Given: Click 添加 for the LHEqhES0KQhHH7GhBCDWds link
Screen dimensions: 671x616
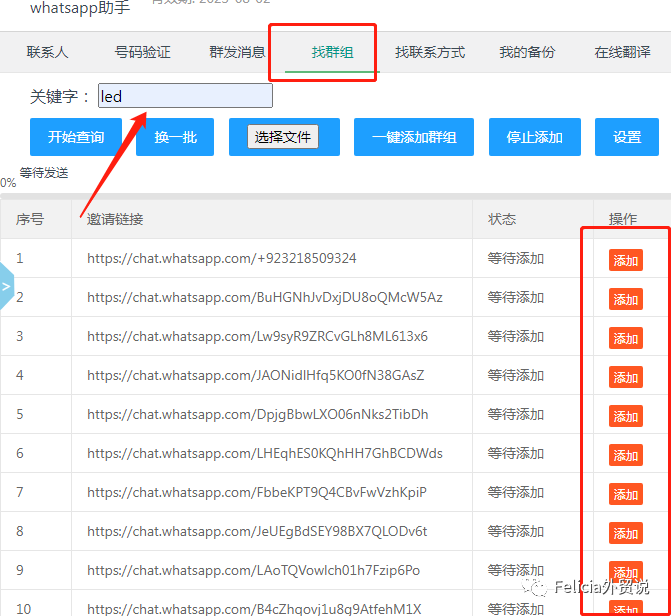Looking at the screenshot, I should tap(626, 455).
